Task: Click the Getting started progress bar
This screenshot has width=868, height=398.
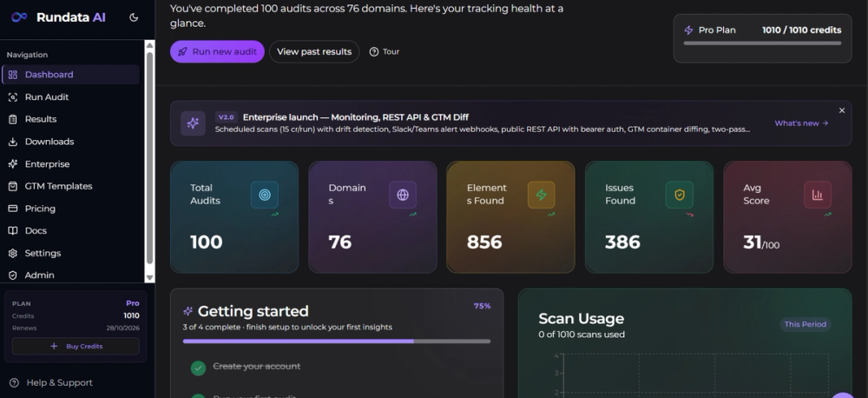Action: coord(337,342)
